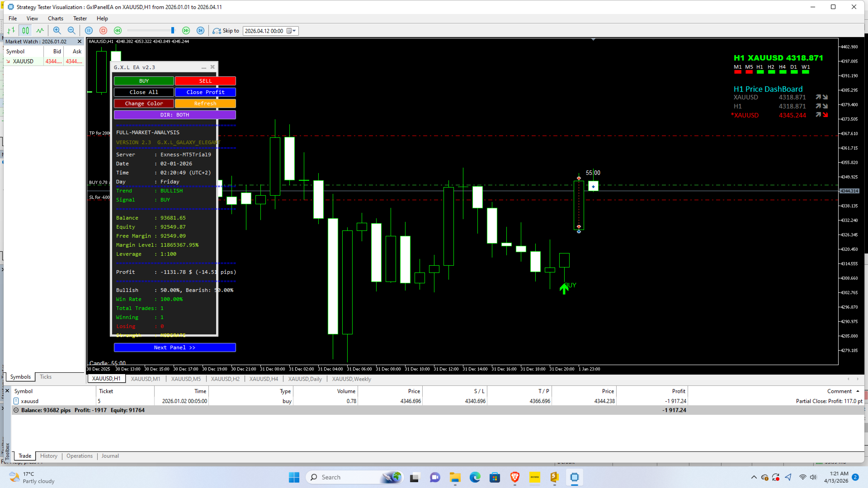Pause the strategy tester visualization

coord(89,31)
